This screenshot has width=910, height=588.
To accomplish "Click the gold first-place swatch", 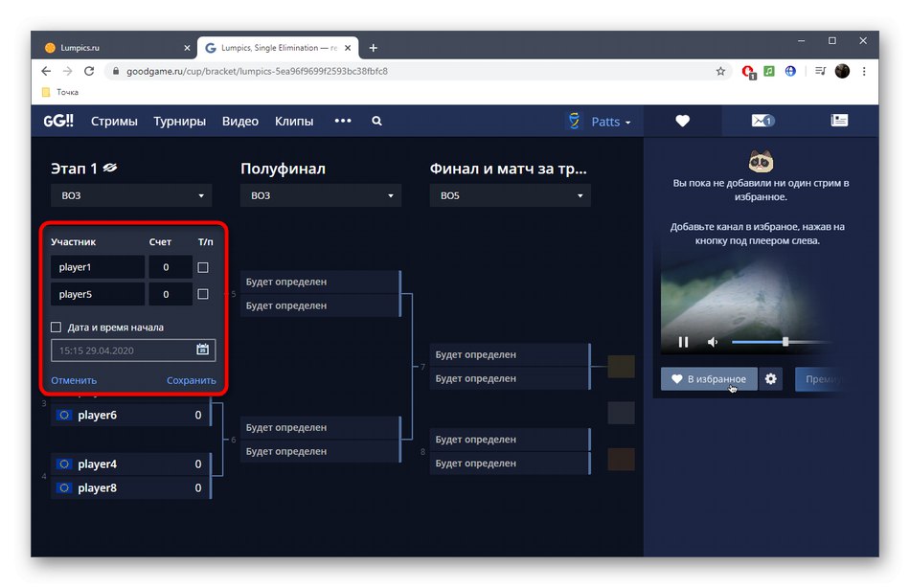I will 621,367.
